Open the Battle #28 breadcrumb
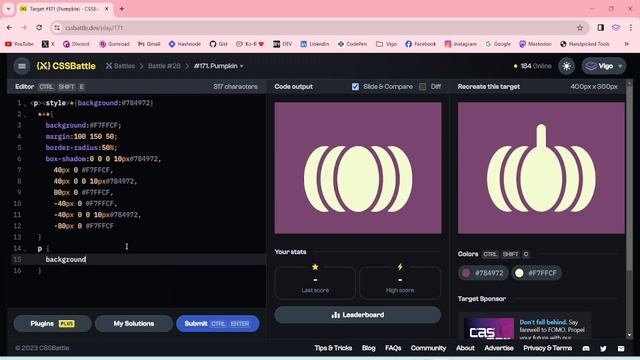 click(x=164, y=66)
